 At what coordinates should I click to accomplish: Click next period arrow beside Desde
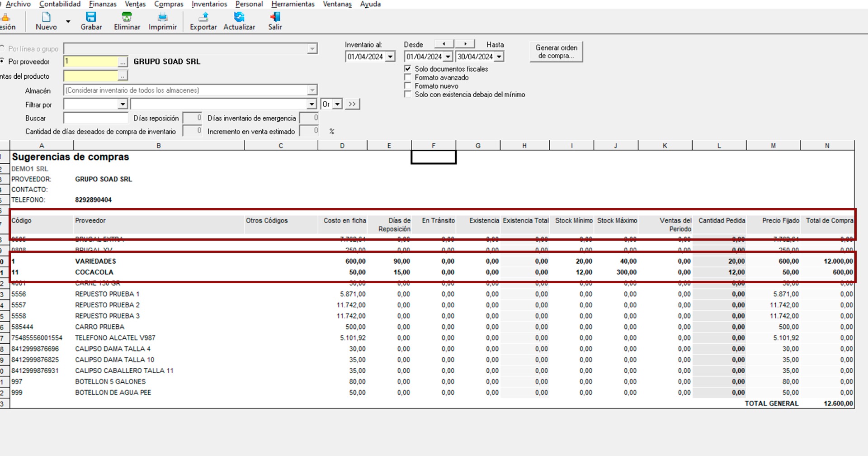coord(465,44)
